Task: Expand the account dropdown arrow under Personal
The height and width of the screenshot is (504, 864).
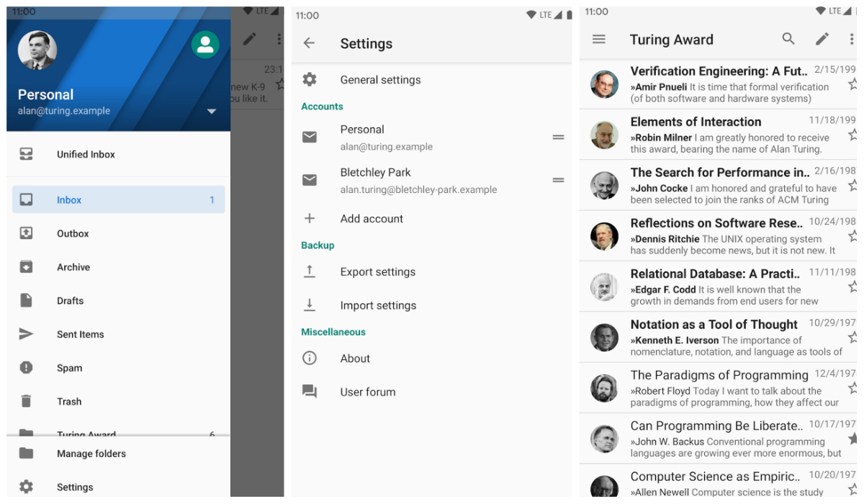Action: [x=212, y=112]
